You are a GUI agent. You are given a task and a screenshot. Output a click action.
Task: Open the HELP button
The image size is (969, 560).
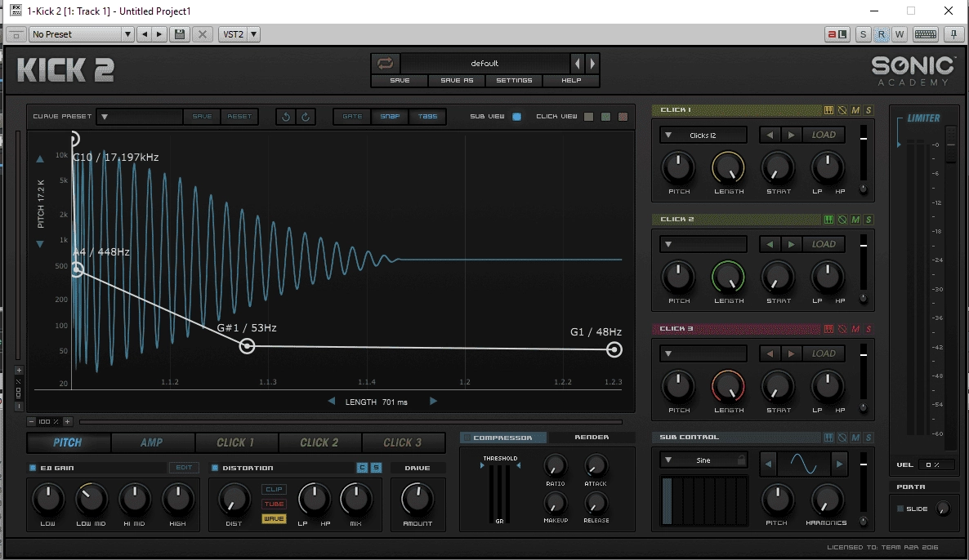(x=571, y=80)
